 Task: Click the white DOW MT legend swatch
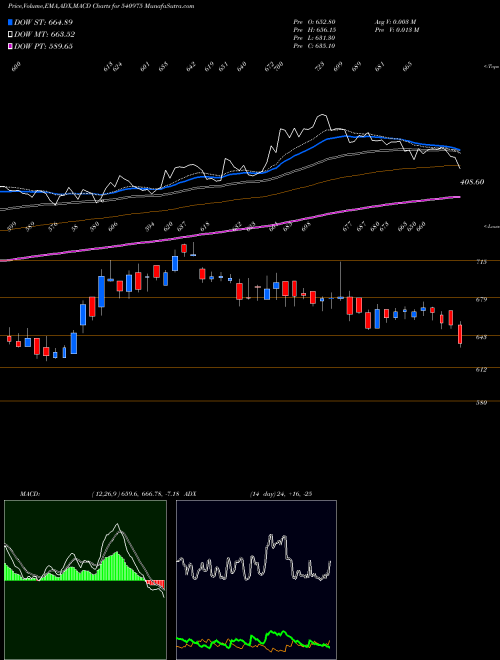(x=10, y=34)
